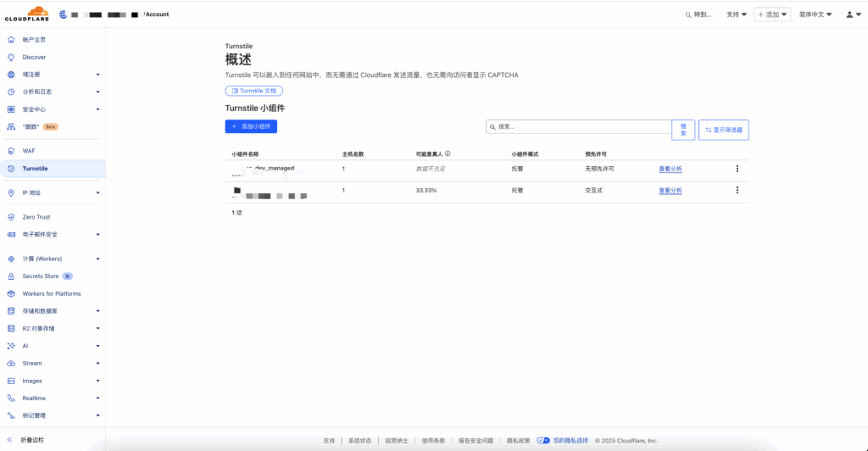Open the Turnstile 文档 link
The width and height of the screenshot is (868, 451).
coord(254,91)
